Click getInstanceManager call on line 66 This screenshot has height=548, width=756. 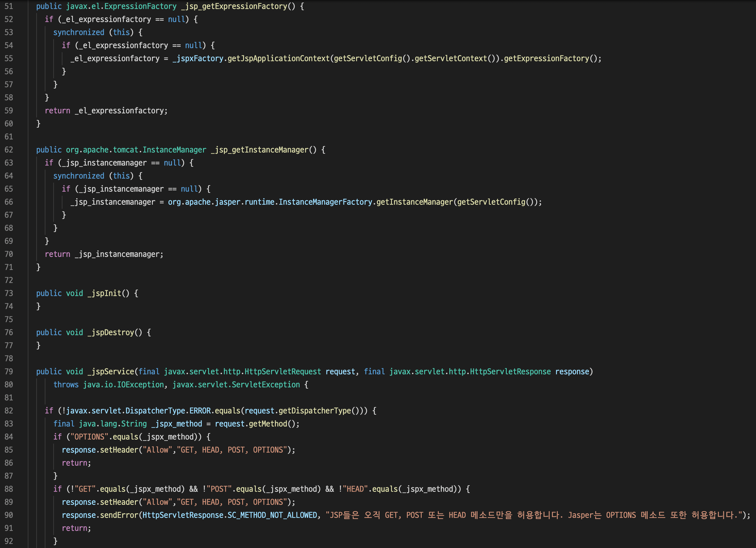[414, 202]
